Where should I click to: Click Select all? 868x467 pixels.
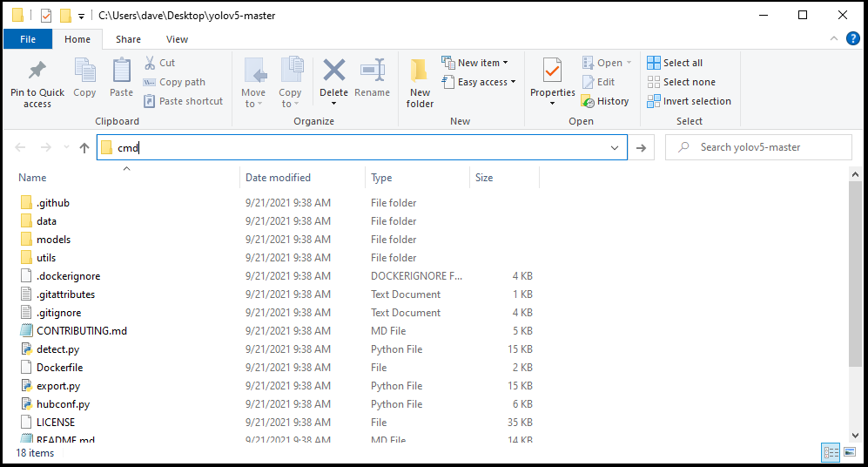coord(675,63)
